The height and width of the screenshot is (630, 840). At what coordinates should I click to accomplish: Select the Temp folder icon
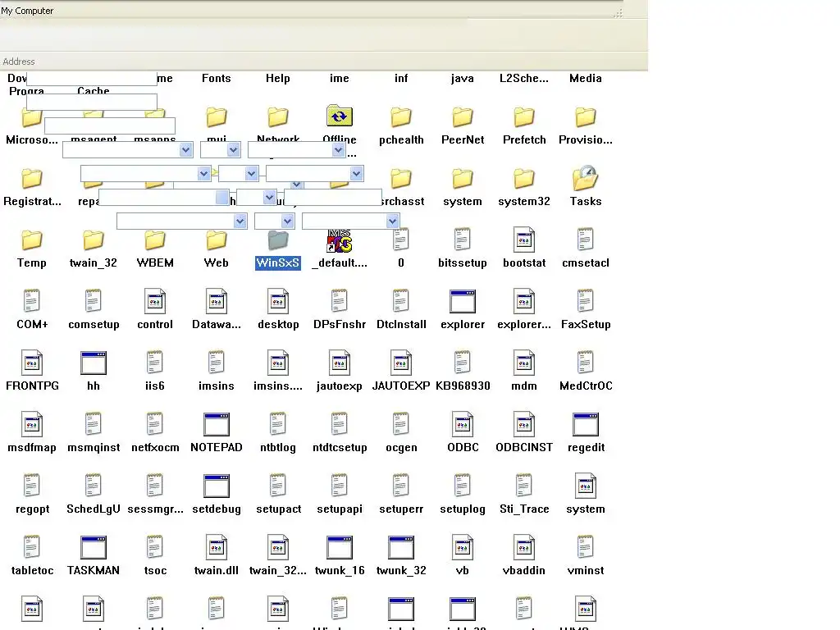click(x=32, y=240)
